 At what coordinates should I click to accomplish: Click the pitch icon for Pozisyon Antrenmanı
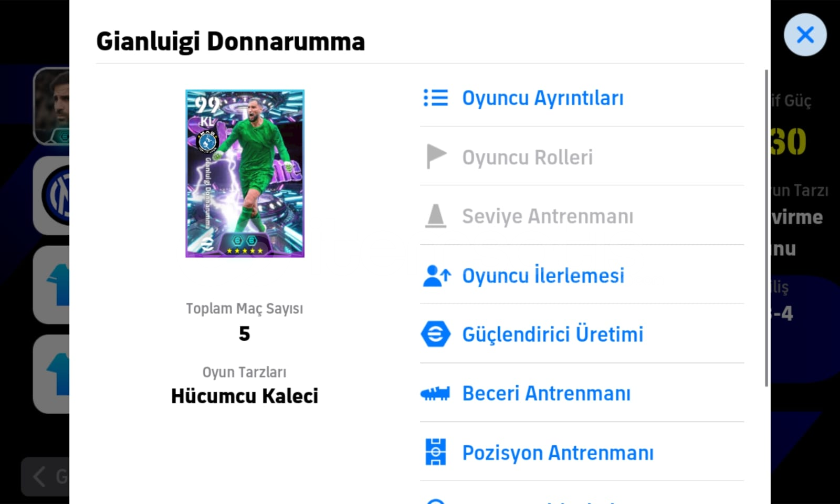click(x=435, y=452)
